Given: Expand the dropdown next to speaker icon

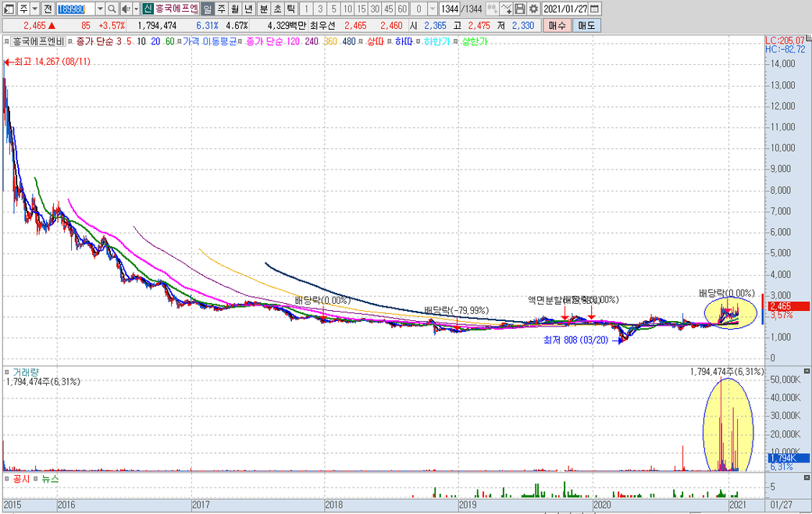Looking at the screenshot, I should point(135,9).
